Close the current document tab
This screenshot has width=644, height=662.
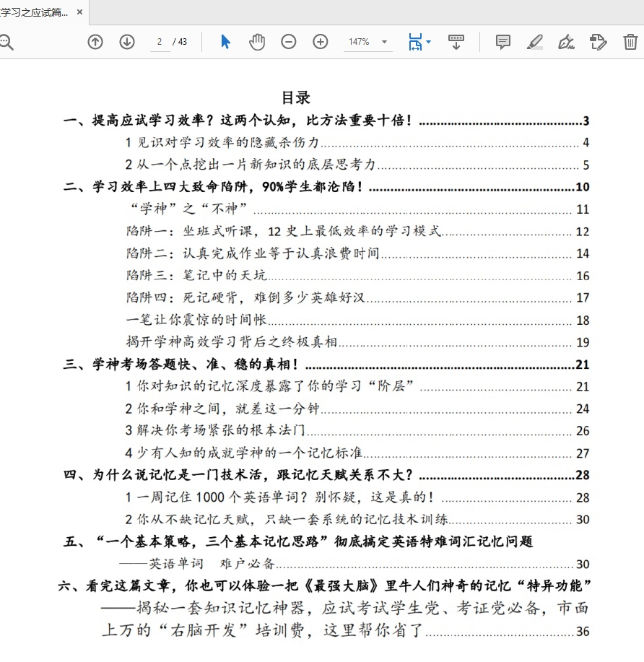click(79, 12)
